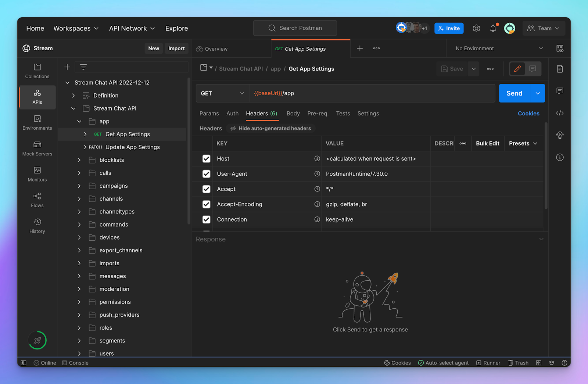588x384 pixels.
Task: Select the Flows icon in the sidebar
Action: point(37,200)
